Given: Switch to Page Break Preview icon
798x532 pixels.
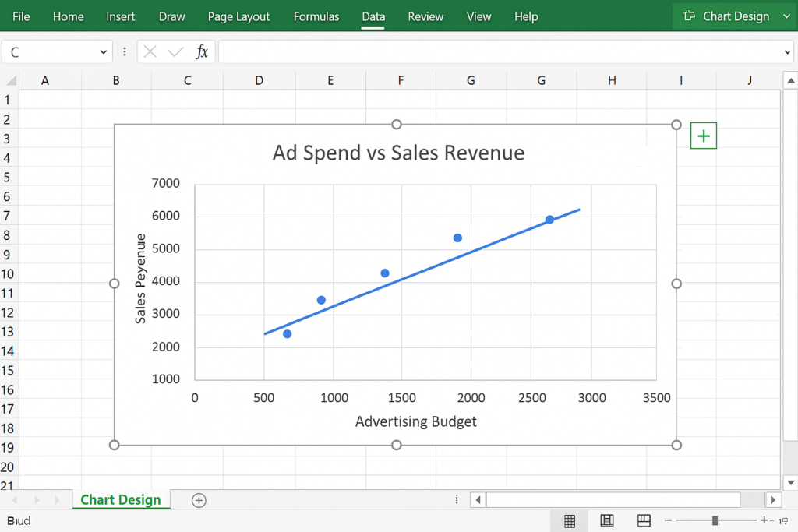Looking at the screenshot, I should (644, 520).
